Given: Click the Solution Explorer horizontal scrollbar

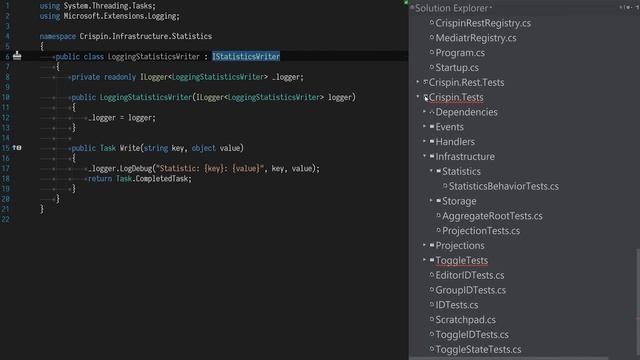Looking at the screenshot, I should pos(509,358).
